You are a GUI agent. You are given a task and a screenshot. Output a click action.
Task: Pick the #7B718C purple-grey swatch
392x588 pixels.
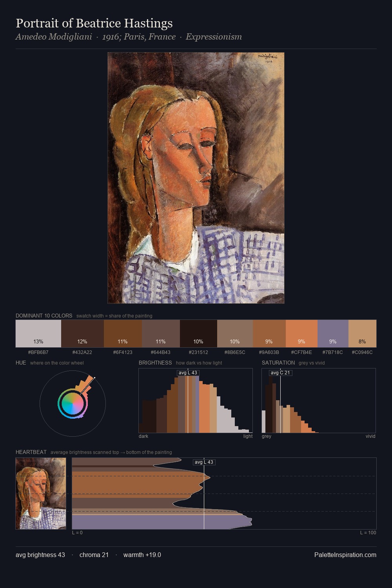coord(333,334)
